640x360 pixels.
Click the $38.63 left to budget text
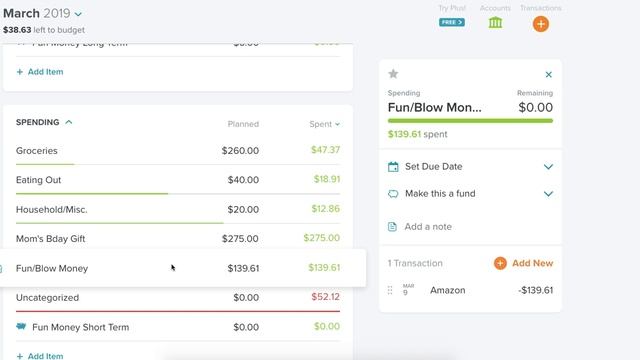coord(44,30)
